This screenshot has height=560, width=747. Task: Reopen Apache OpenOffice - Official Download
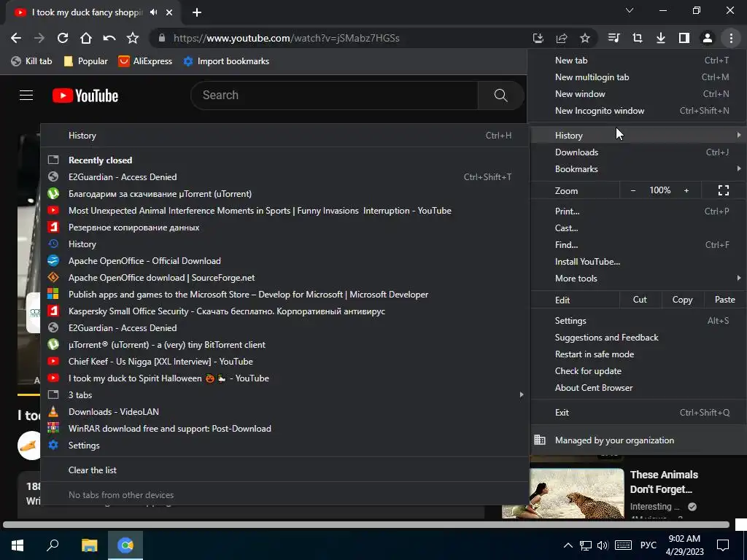coord(285,261)
